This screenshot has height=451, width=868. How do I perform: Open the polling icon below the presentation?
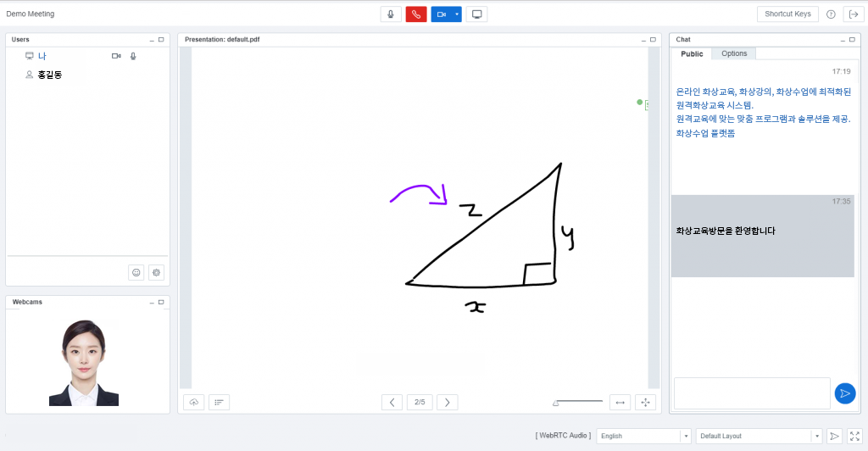click(x=219, y=402)
